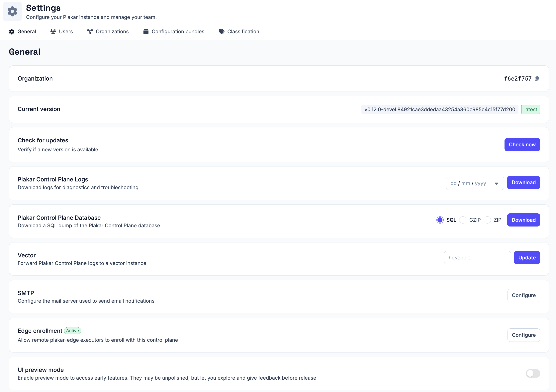Click the Settings page title
Image resolution: width=556 pixels, height=392 pixels.
(43, 8)
